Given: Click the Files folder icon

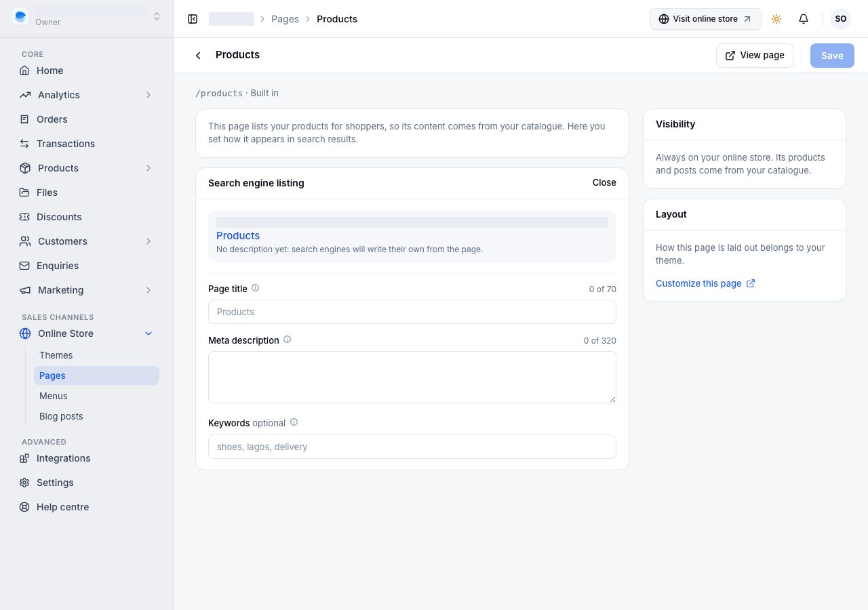Looking at the screenshot, I should tap(24, 192).
